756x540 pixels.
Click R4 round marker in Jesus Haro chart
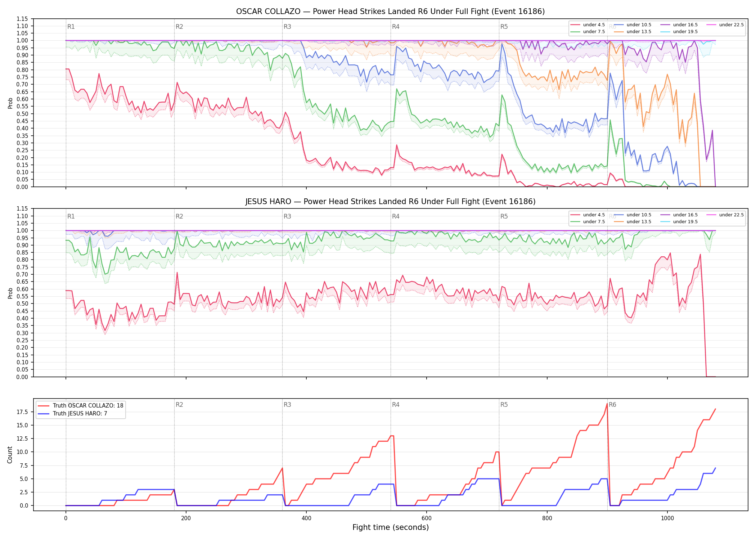[396, 216]
